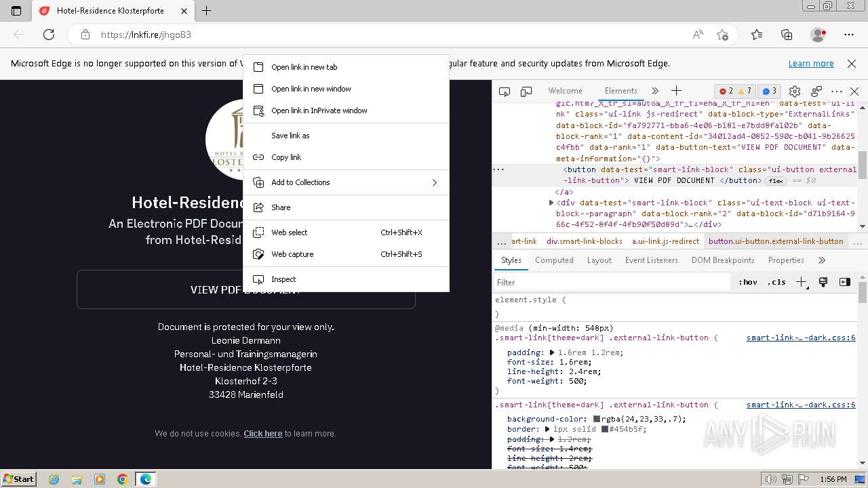
Task: Toggle device emulation icon in DevTools
Action: coord(526,91)
